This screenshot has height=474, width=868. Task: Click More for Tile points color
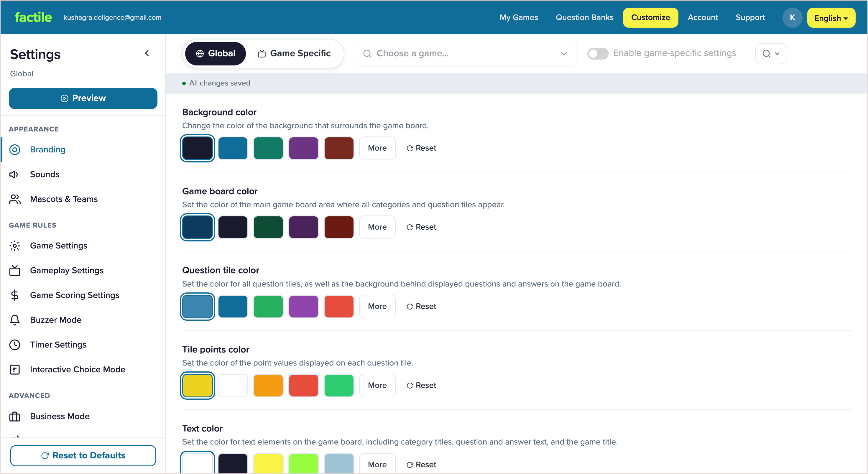coord(377,385)
